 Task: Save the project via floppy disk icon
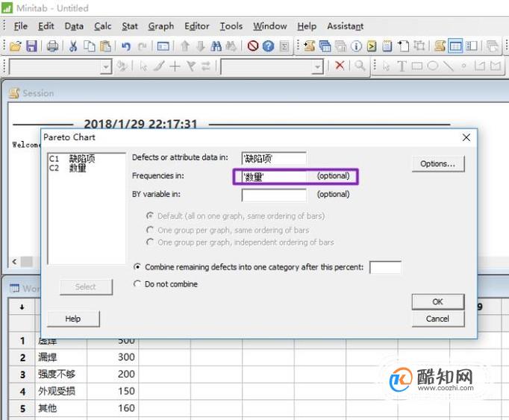point(31,46)
